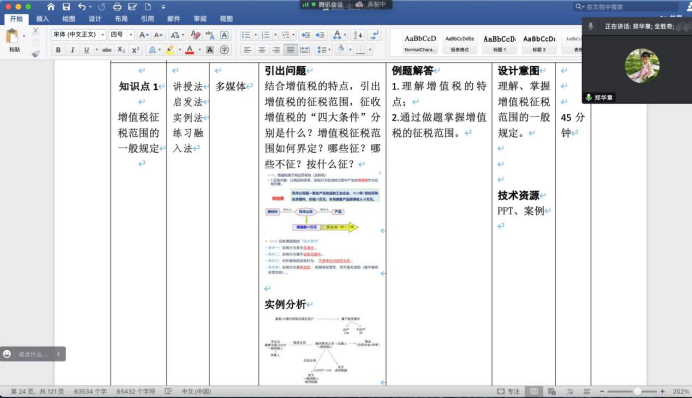Click the Distributed alignment icon
This screenshot has width=692, height=398.
(305, 50)
